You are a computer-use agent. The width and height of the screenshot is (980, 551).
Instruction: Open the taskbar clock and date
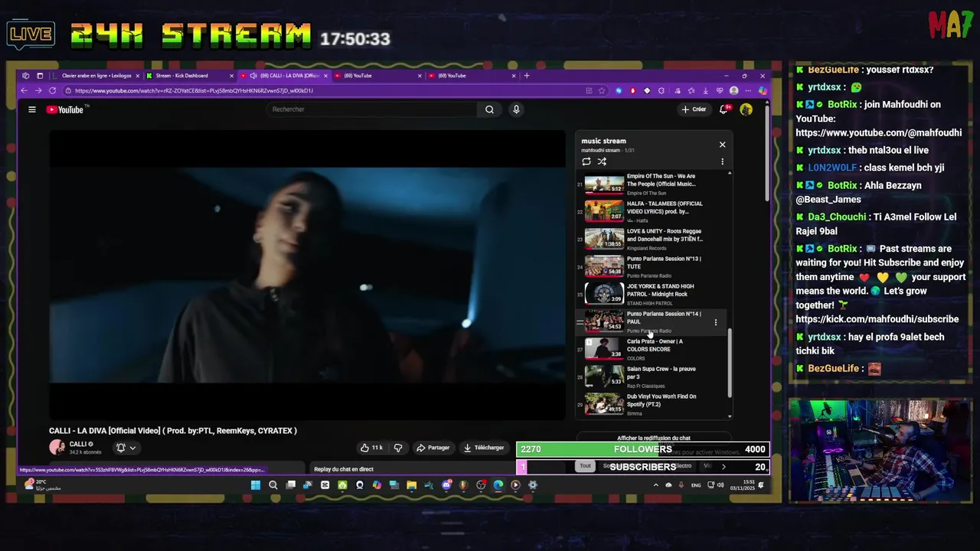coord(741,485)
